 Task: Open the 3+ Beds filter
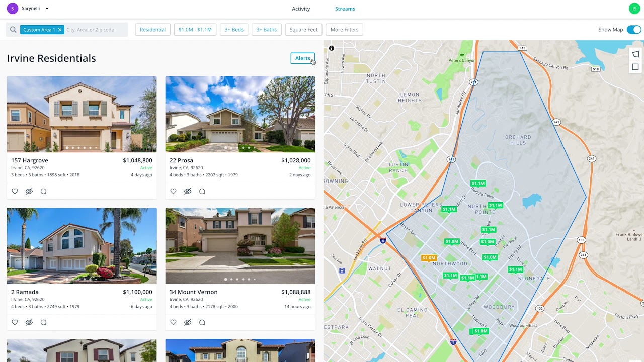pyautogui.click(x=234, y=30)
